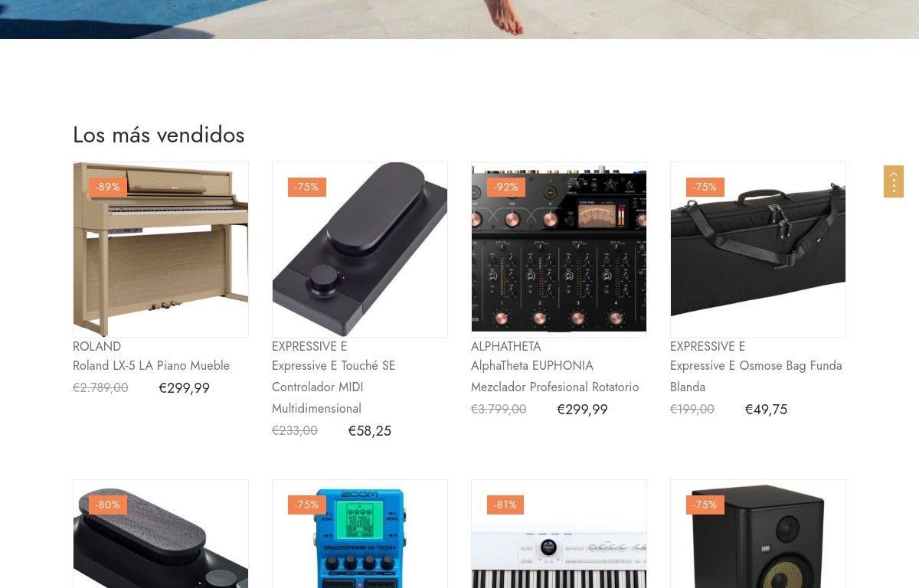
Task: Open the Expressive E Touché SE image
Action: (x=360, y=250)
